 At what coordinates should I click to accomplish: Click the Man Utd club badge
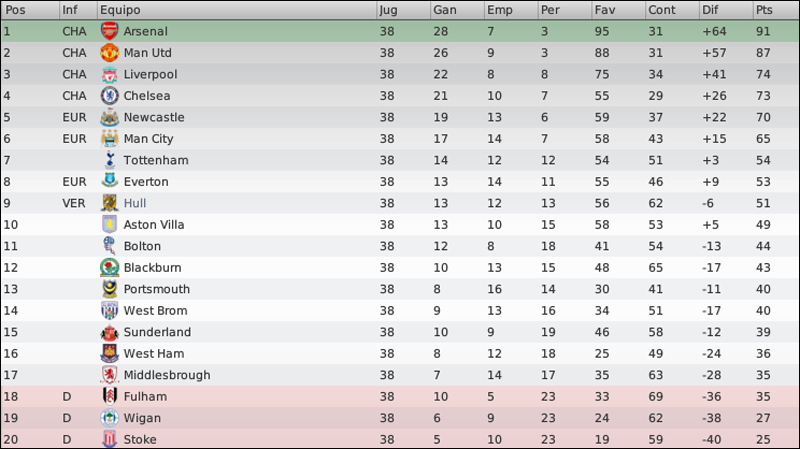[x=109, y=53]
